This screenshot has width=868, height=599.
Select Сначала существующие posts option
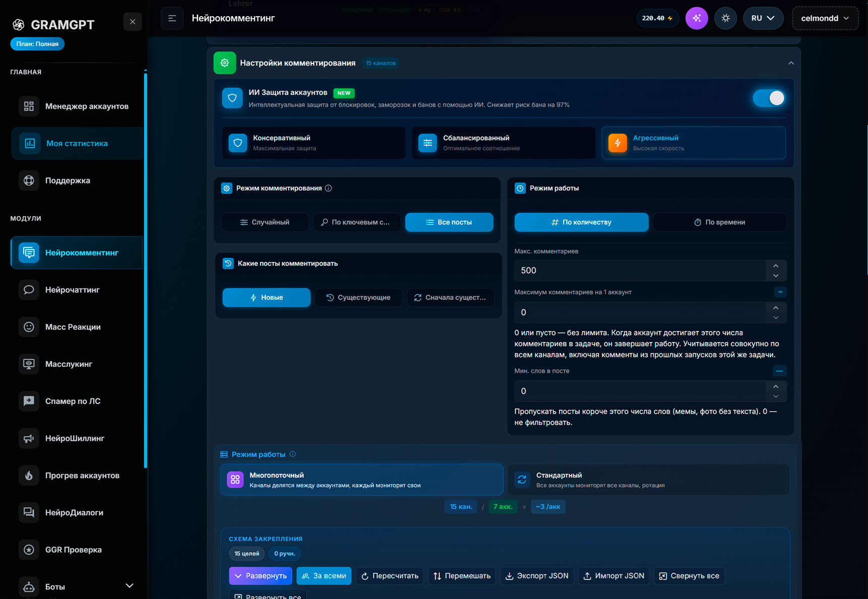pyautogui.click(x=450, y=298)
